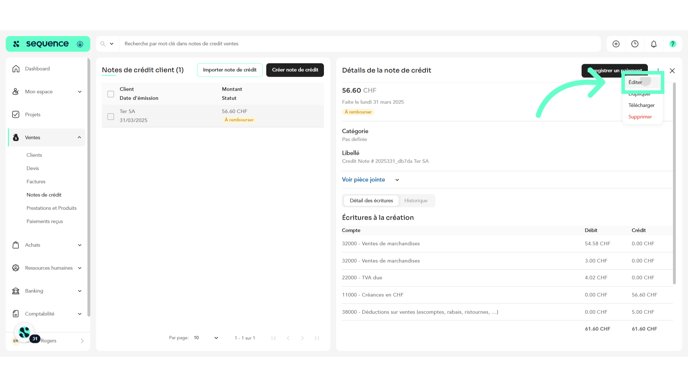Select the Ter SA client cell
The height and width of the screenshot is (387, 688).
click(127, 111)
